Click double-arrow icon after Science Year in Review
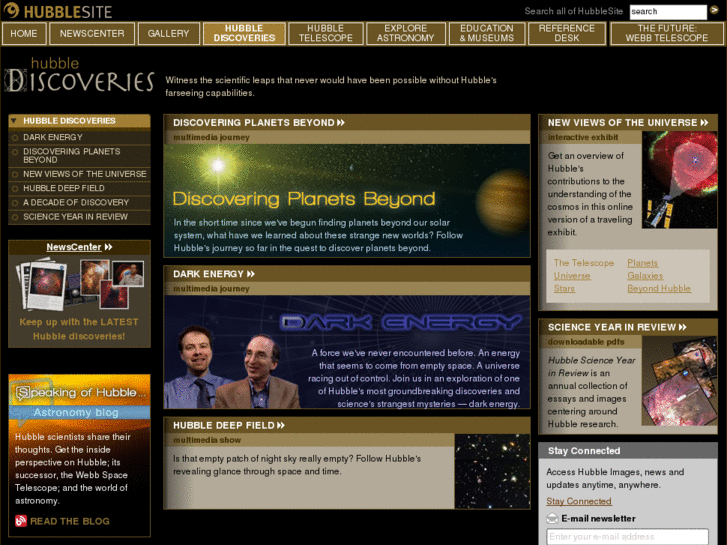The width and height of the screenshot is (727, 545). click(682, 327)
